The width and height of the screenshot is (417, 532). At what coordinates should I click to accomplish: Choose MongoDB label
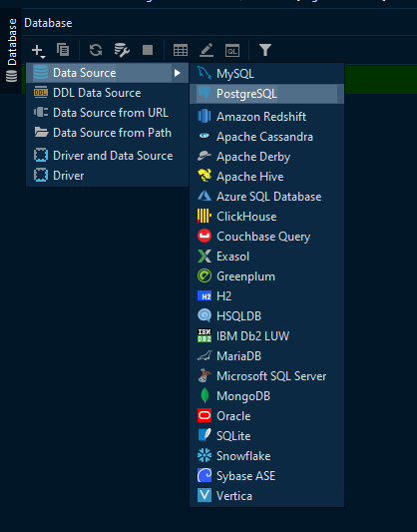click(x=243, y=396)
